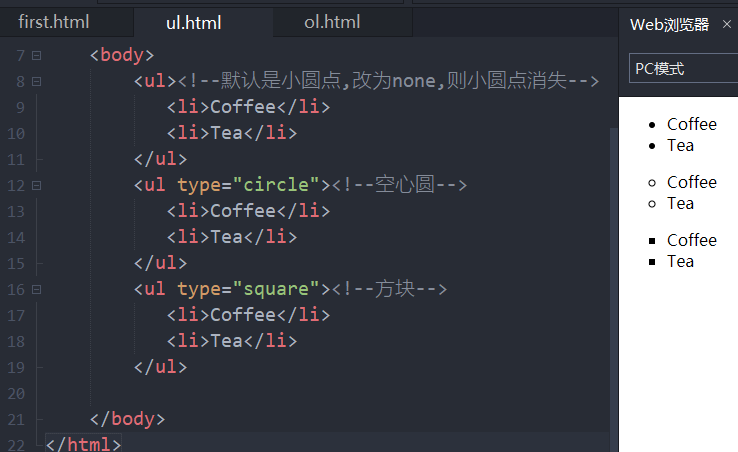Click Coffee with hollow circle bullet in preview

point(691,182)
